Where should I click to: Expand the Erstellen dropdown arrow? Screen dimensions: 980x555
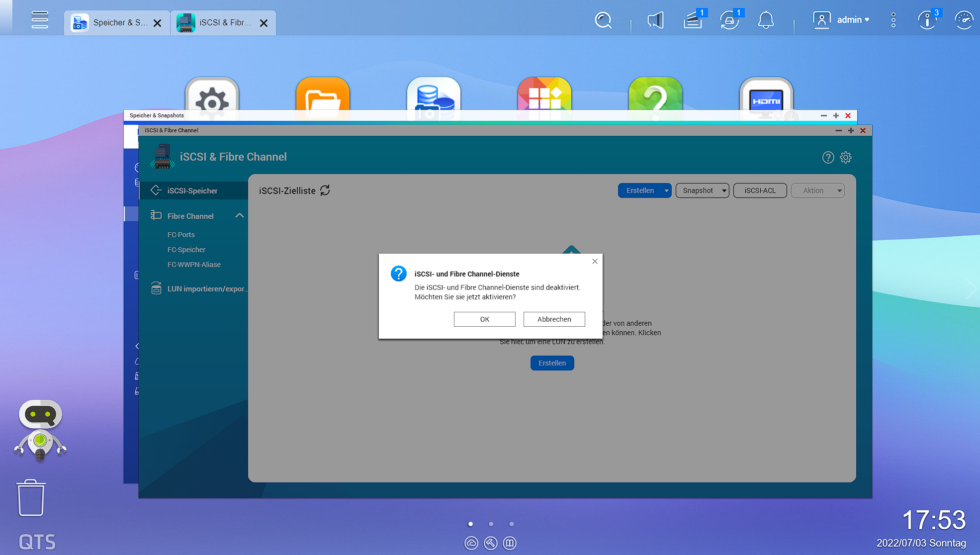[x=666, y=190]
